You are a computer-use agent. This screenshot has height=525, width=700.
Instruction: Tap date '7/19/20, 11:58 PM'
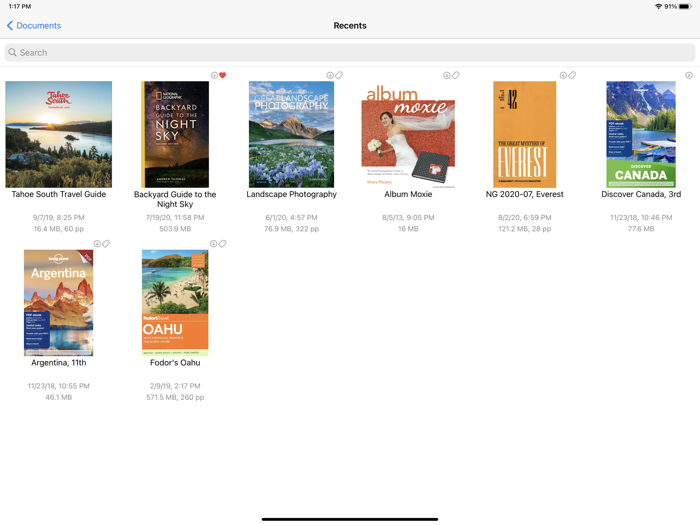[175, 217]
